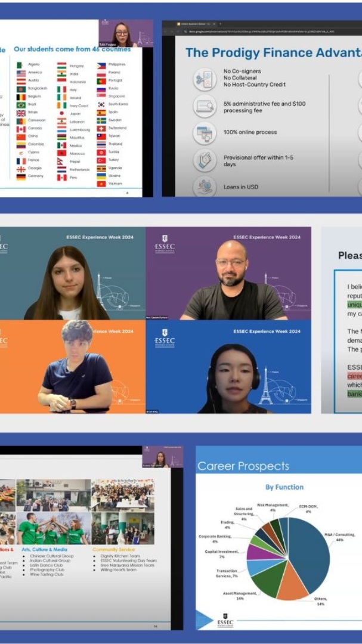The image size is (362, 644).
Task: Click the 'Chinese Cultural Group' list item
Action: (x=52, y=556)
